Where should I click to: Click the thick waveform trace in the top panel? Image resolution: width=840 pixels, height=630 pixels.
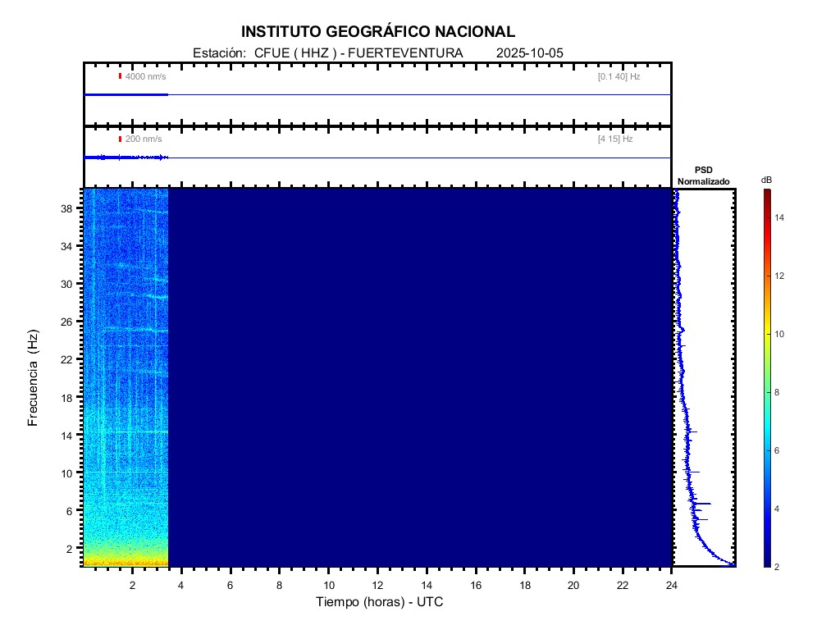point(126,95)
